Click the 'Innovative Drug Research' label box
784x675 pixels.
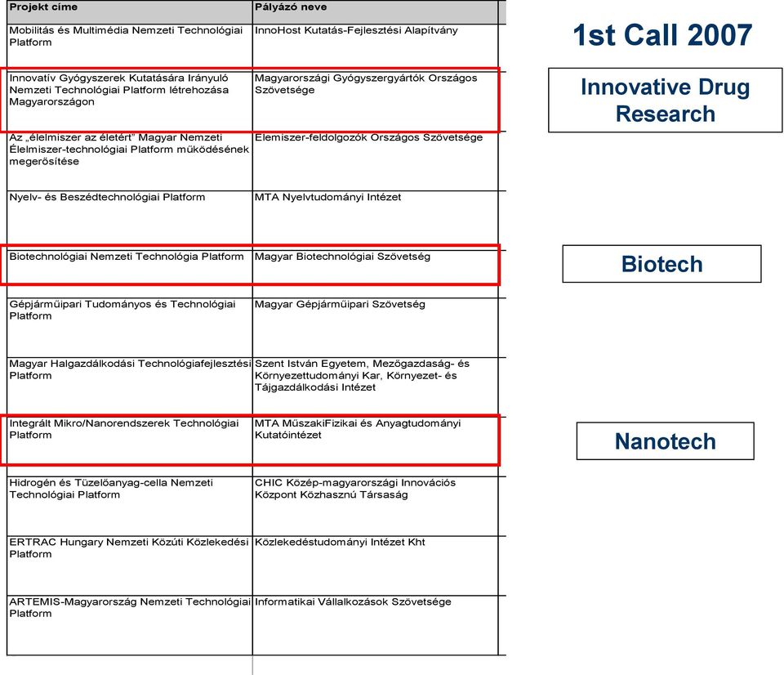(x=665, y=100)
